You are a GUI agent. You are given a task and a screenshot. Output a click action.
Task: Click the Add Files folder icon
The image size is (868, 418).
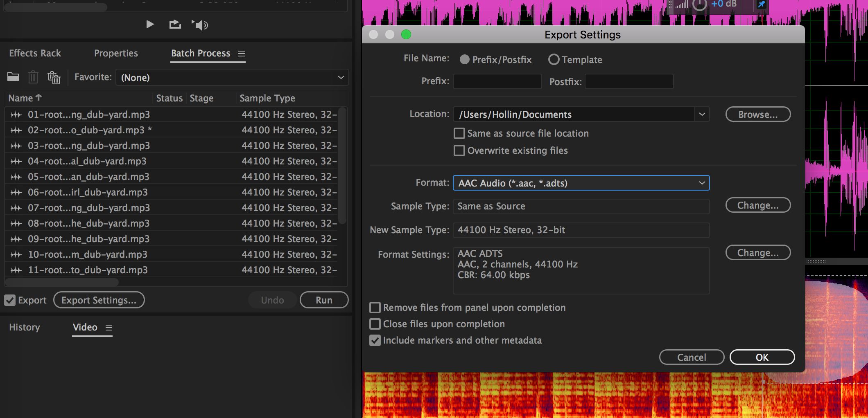point(13,76)
